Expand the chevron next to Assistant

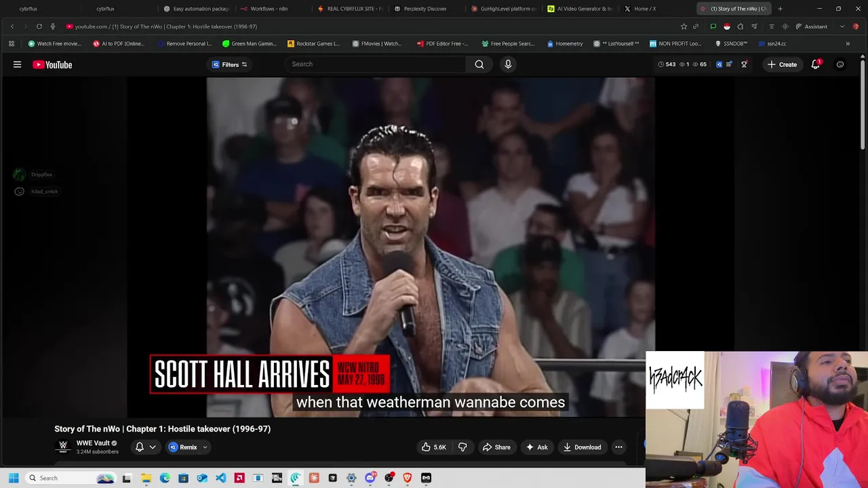coord(842,26)
